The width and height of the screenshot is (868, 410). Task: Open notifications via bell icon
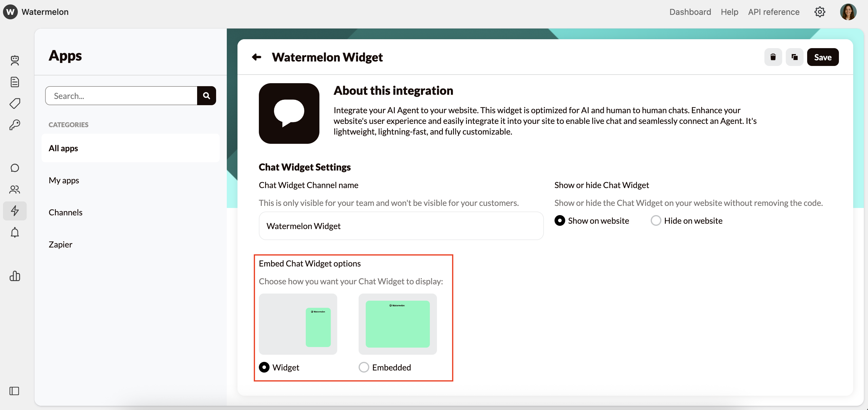(15, 233)
